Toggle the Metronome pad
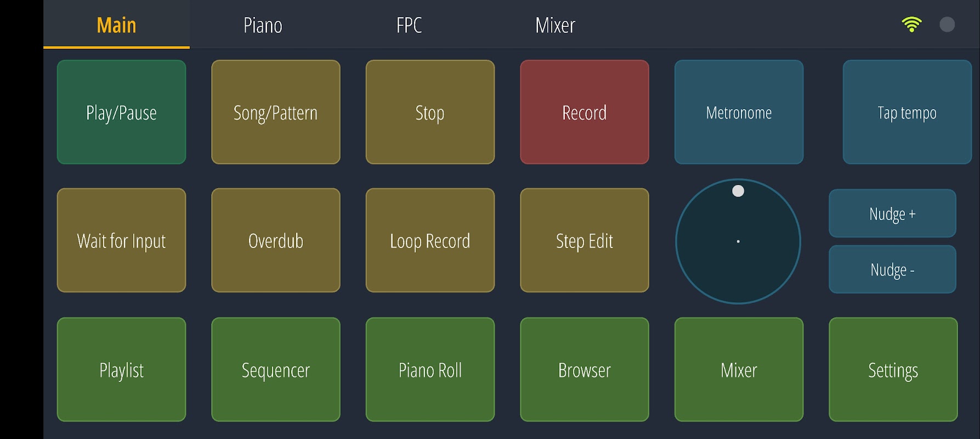This screenshot has height=439, width=980. (x=739, y=112)
